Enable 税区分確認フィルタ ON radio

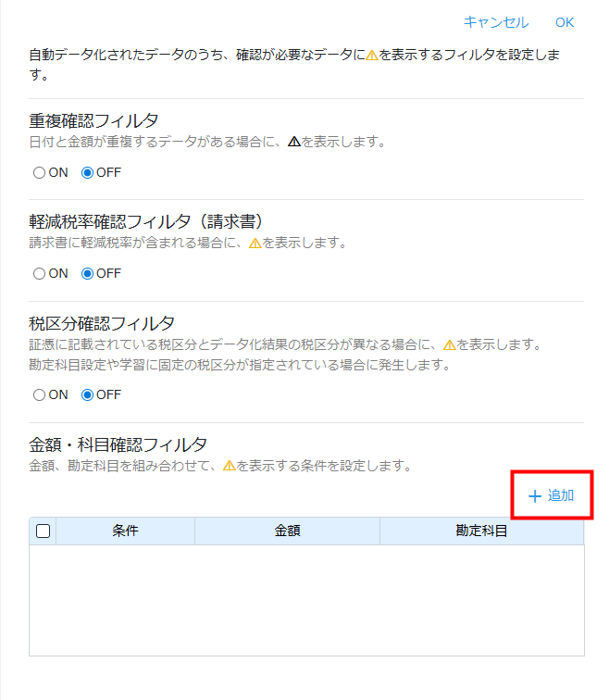click(x=39, y=394)
